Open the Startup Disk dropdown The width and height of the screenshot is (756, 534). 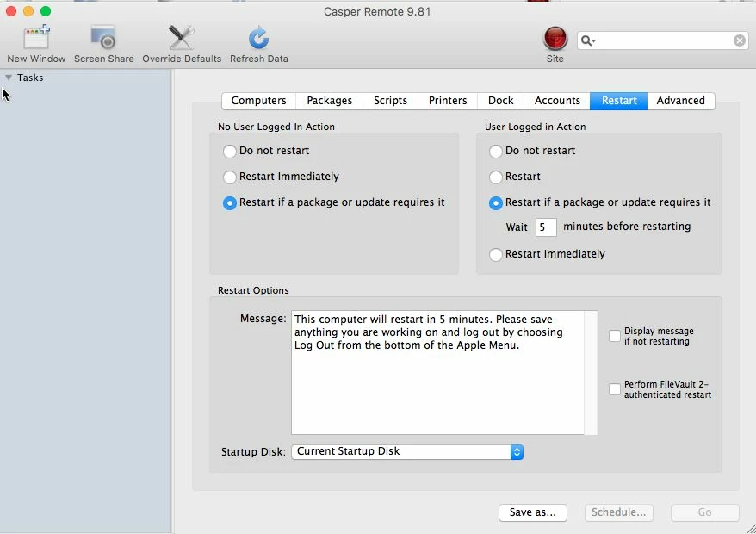[x=407, y=452]
